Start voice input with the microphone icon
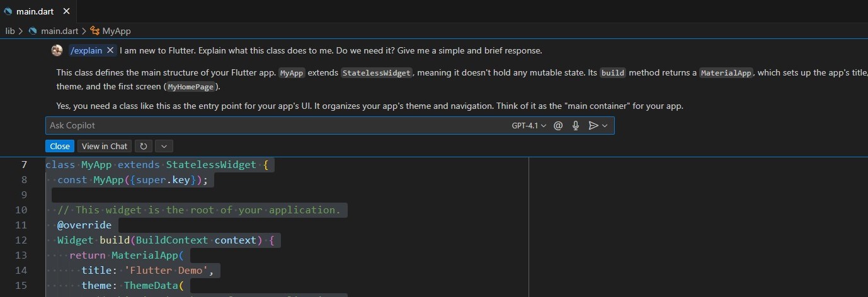868x297 pixels. point(575,126)
